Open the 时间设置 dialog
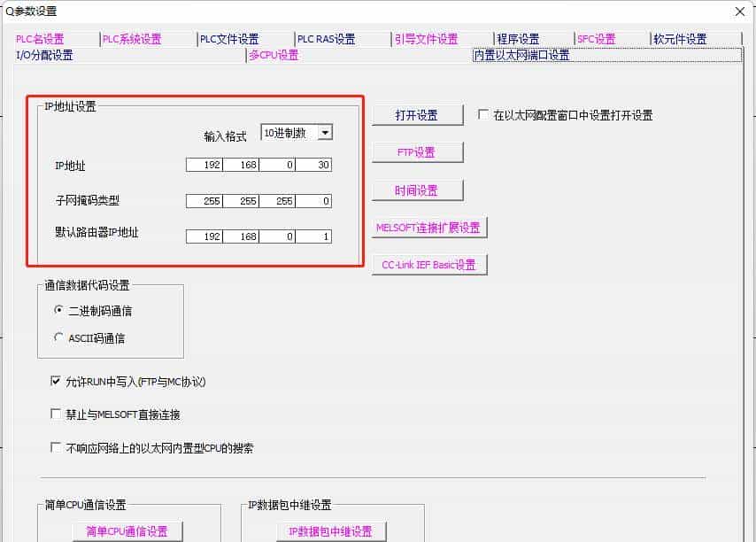Image resolution: width=756 pixels, height=542 pixels. click(x=417, y=190)
